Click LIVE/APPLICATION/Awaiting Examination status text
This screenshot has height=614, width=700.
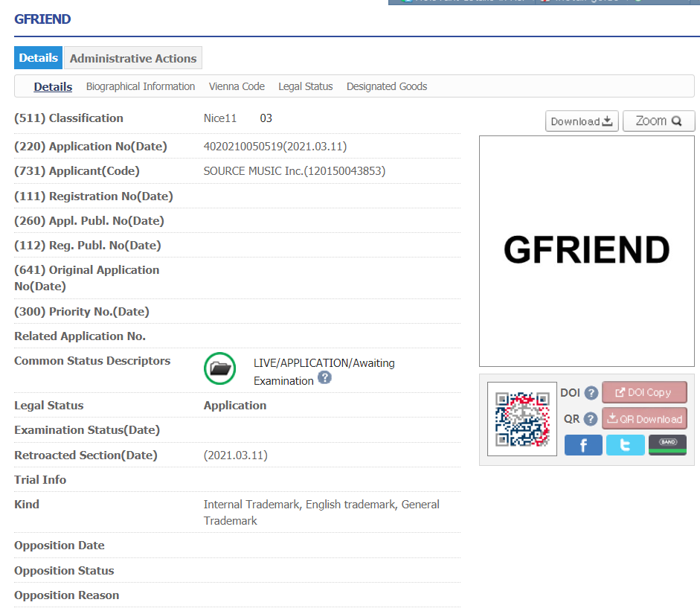[324, 372]
